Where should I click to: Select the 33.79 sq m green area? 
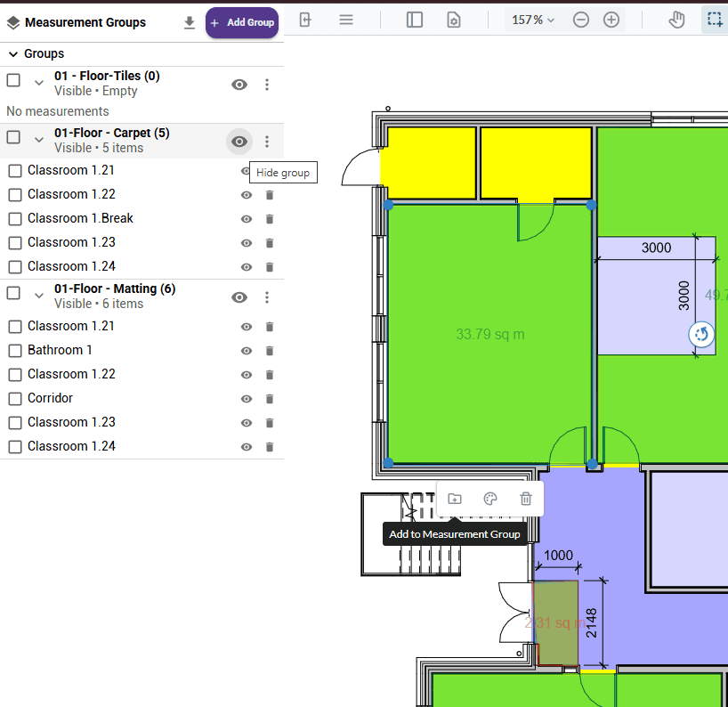point(489,334)
